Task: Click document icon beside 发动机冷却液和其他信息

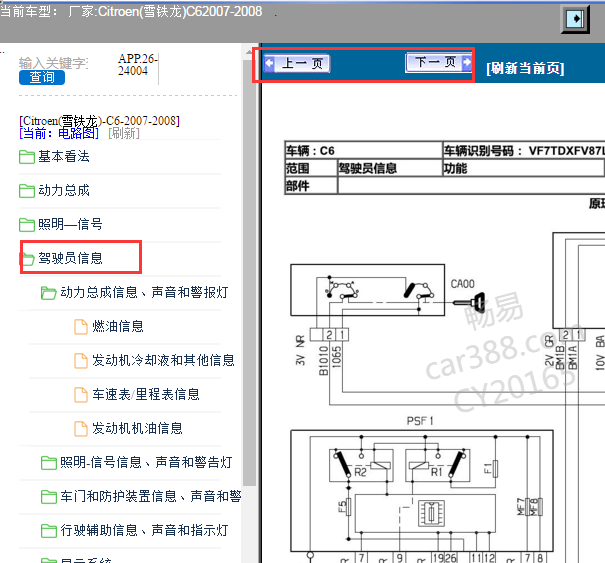Action: 81,361
